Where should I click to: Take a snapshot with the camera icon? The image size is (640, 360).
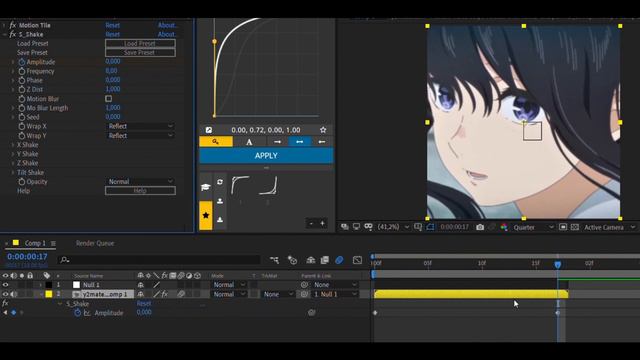pos(480,227)
